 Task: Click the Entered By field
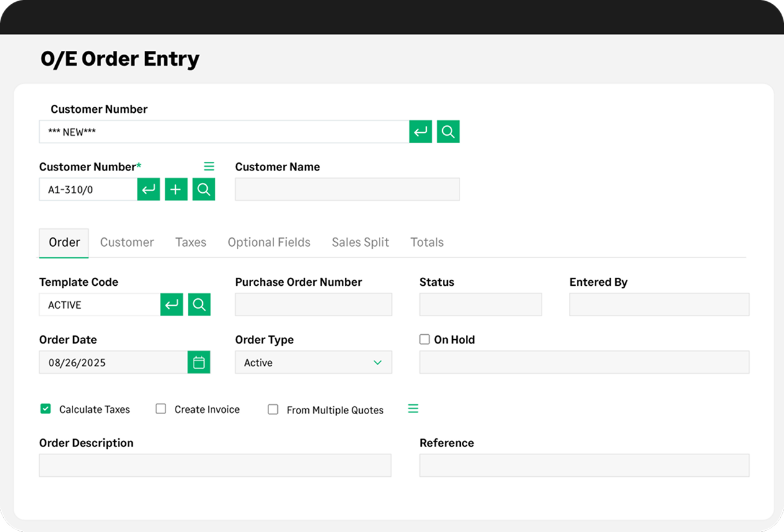[659, 304]
